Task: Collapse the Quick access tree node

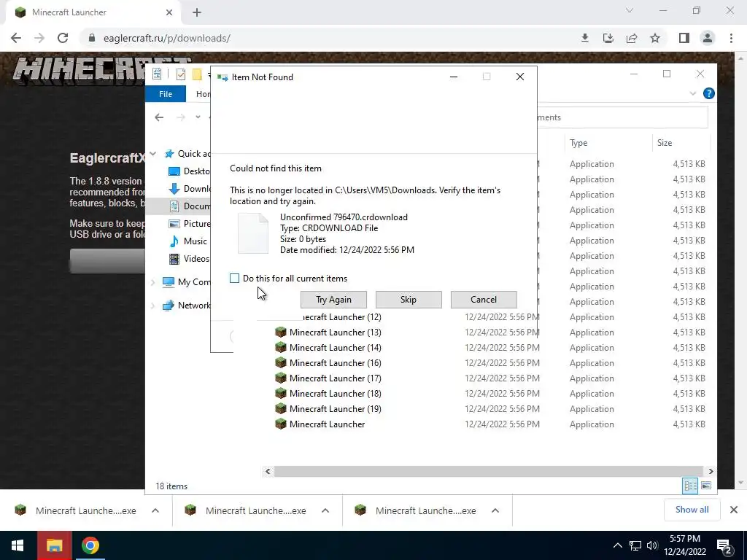Action: (x=153, y=154)
